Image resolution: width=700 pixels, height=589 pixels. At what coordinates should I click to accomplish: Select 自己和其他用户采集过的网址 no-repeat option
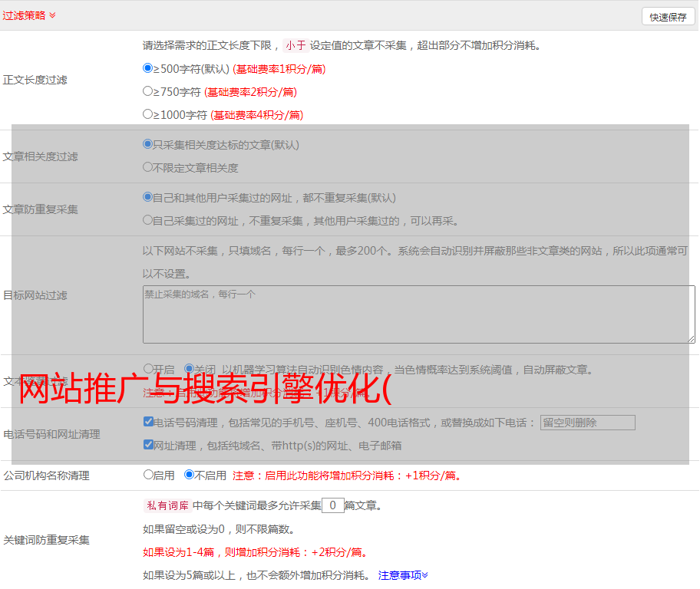148,197
